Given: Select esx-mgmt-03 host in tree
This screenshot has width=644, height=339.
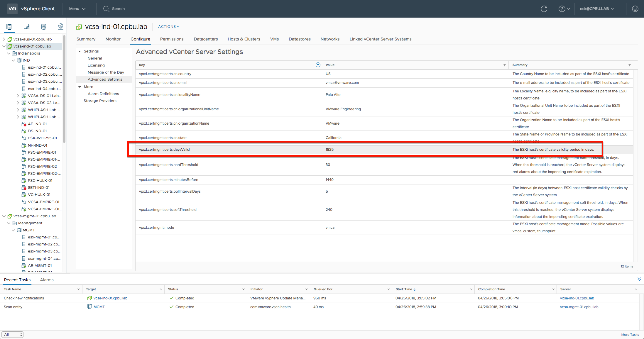Looking at the screenshot, I should point(44,251).
